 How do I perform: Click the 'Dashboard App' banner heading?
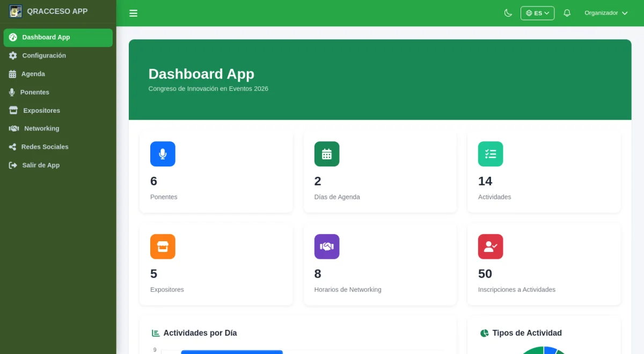[x=201, y=74]
